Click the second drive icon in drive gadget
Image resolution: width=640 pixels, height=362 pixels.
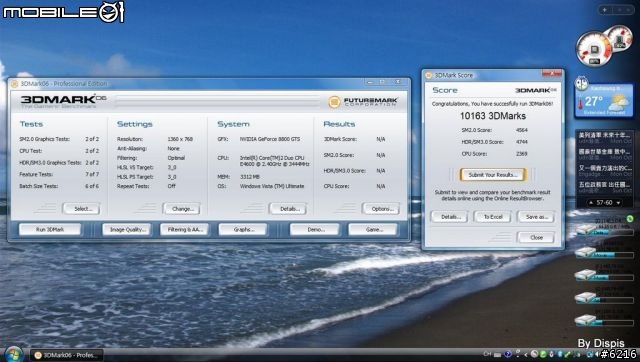(586, 253)
